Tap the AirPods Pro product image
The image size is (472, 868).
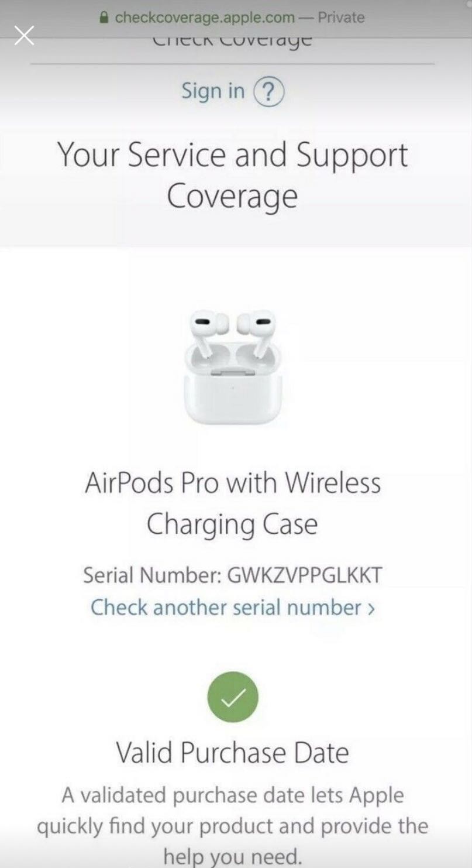pyautogui.click(x=233, y=366)
